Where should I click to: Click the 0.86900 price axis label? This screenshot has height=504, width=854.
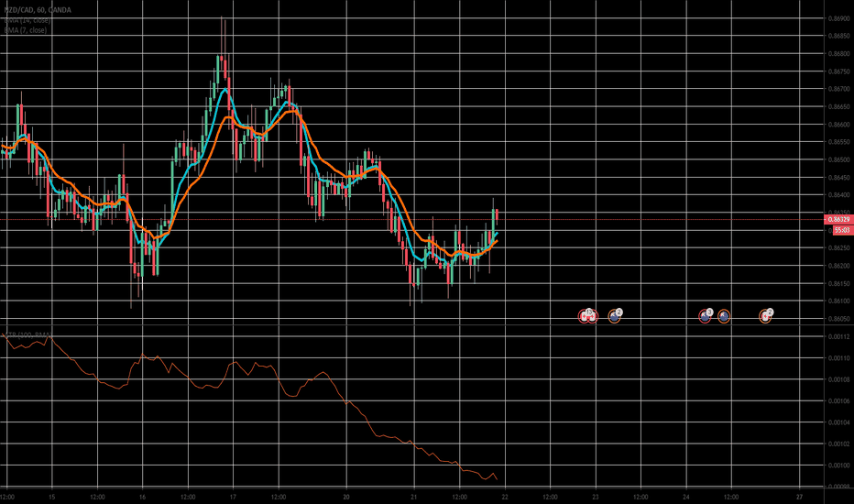838,18
